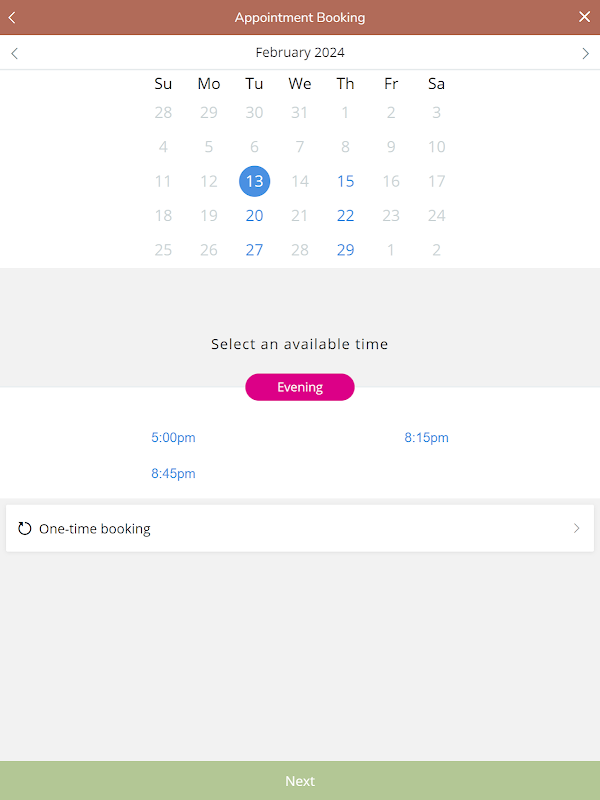Screen dimensions: 600x800
Task: Click the Appointment Booking header title
Action: point(300,17)
